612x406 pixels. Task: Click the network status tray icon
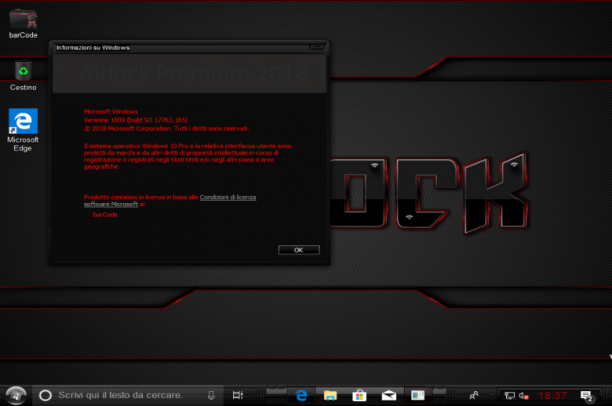[x=509, y=395]
